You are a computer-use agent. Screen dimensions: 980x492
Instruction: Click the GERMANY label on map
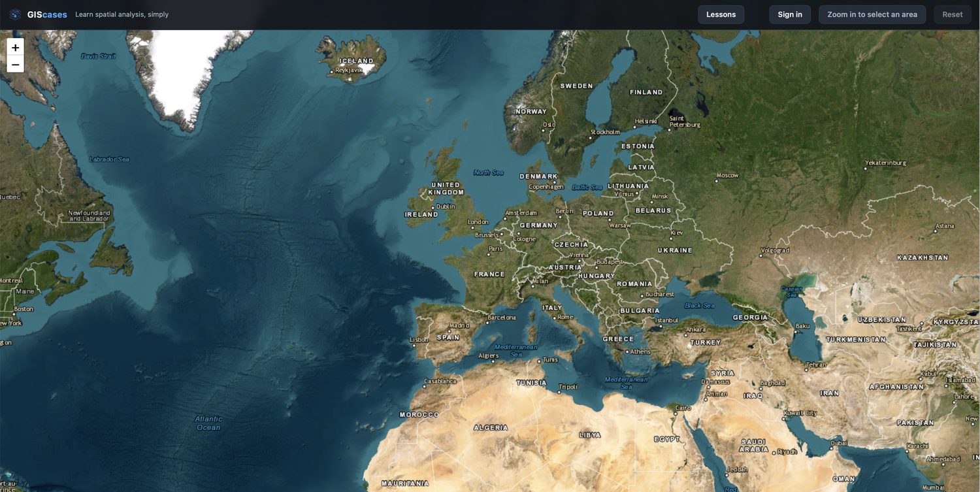click(x=539, y=225)
